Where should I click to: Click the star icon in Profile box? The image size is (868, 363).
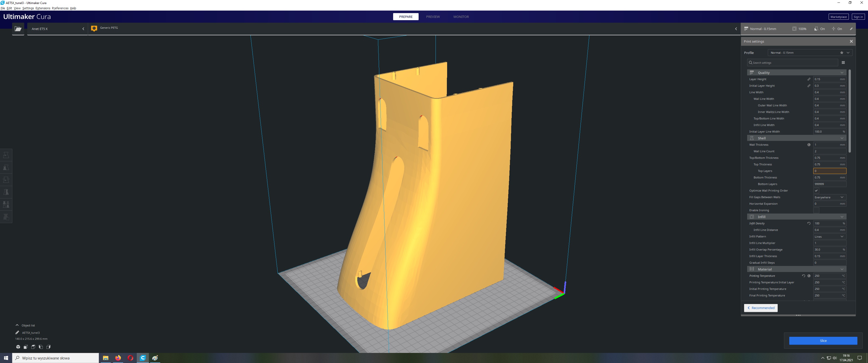click(842, 52)
